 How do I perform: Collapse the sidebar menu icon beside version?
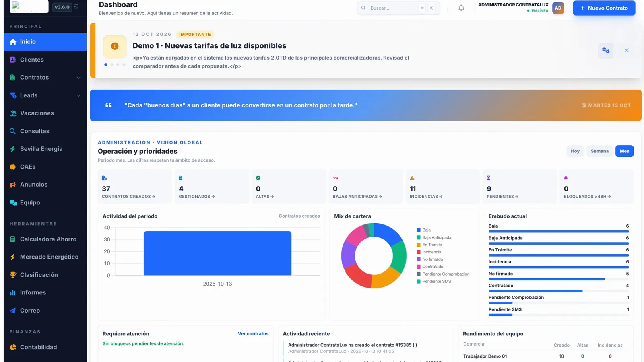[76, 7]
